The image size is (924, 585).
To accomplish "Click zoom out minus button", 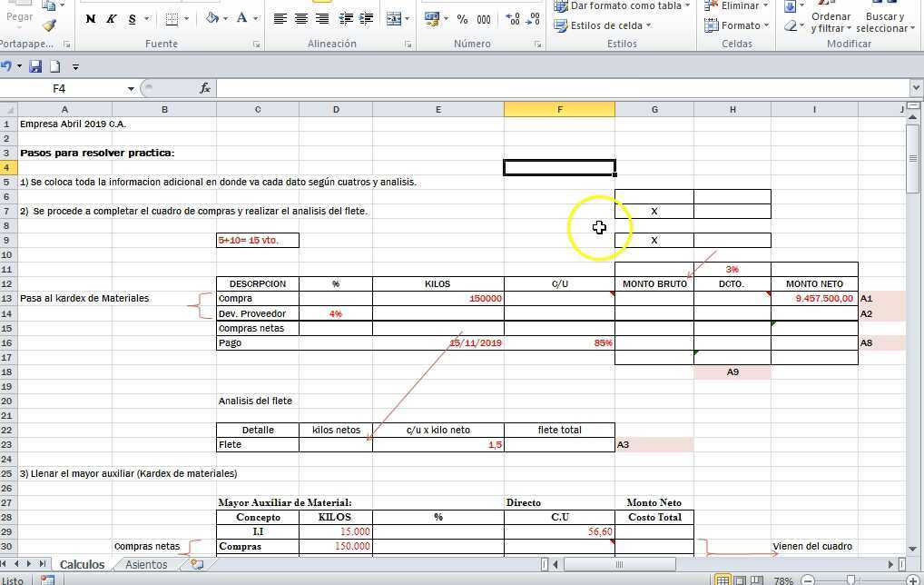I will point(808,580).
